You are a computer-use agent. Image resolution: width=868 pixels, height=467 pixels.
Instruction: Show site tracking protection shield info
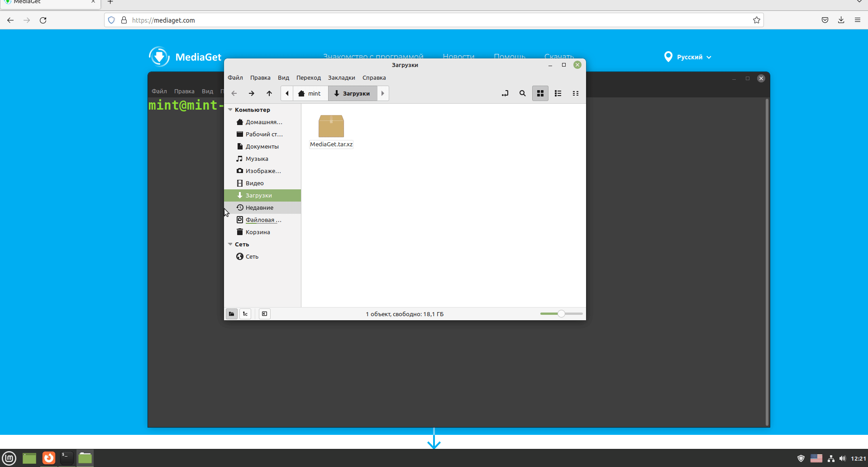coord(111,20)
